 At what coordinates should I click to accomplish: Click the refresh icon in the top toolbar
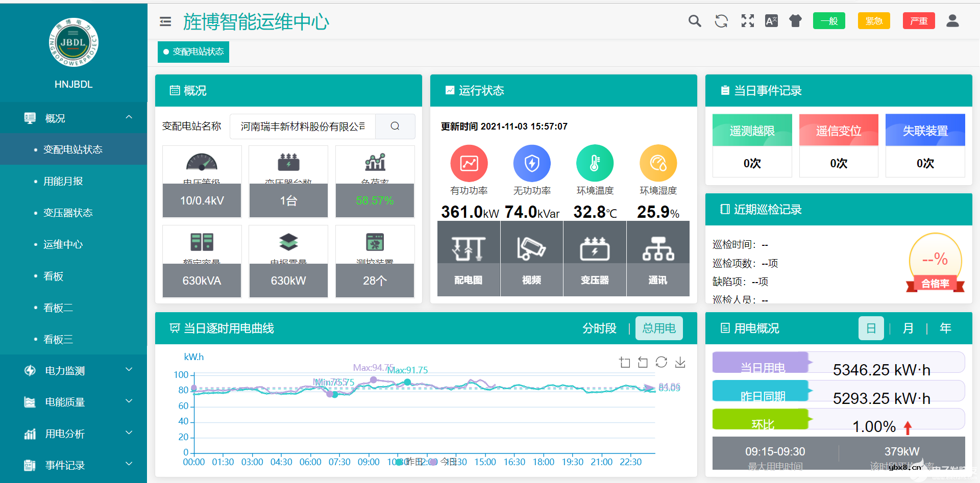(x=721, y=21)
